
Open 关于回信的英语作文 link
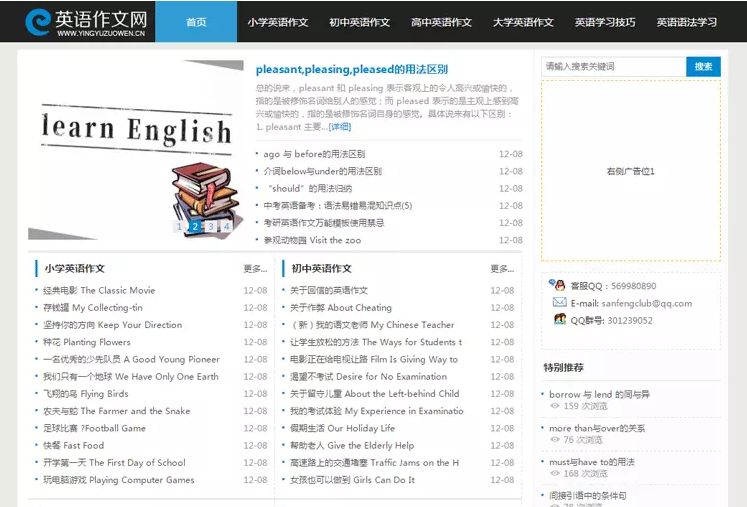(x=329, y=290)
